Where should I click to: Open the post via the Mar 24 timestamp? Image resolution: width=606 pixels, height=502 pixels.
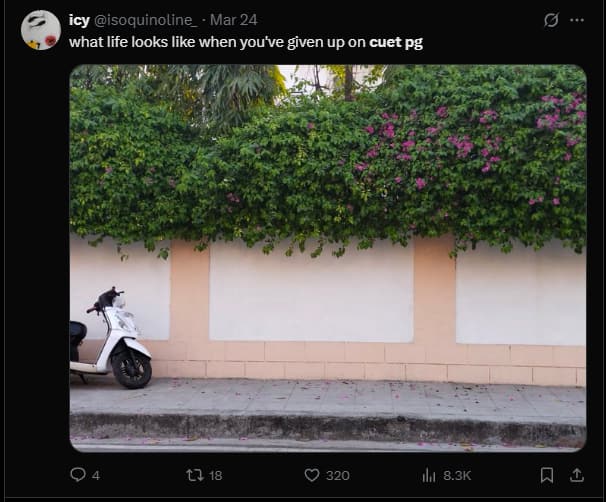click(233, 20)
